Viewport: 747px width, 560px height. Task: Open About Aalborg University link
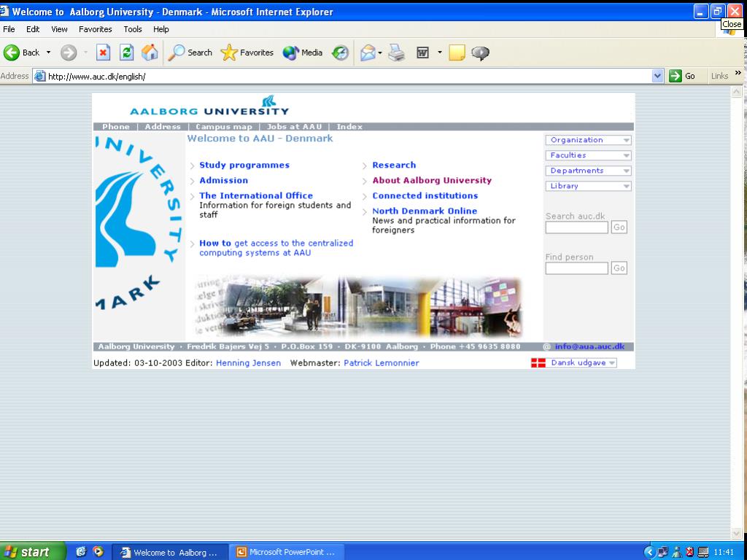pos(432,180)
